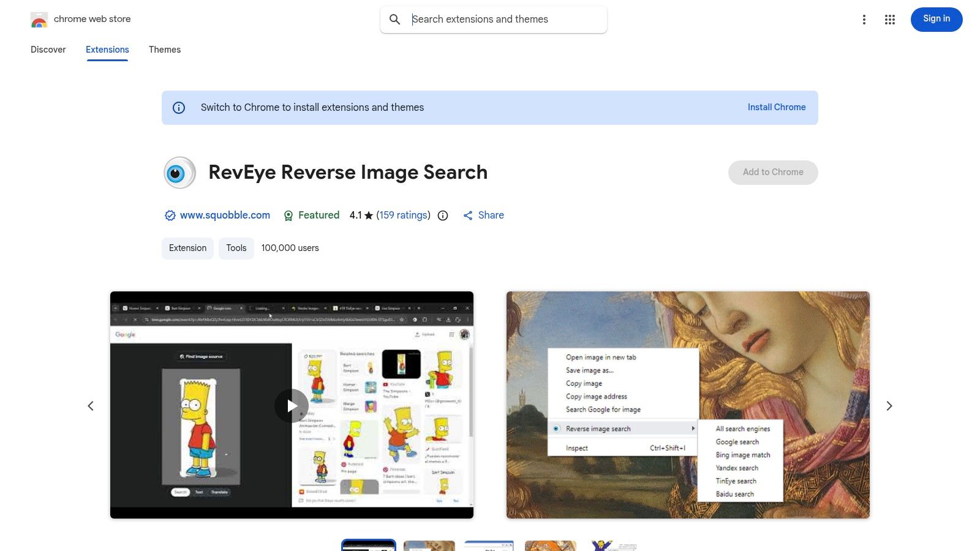
Task: Click the Share button
Action: click(484, 216)
